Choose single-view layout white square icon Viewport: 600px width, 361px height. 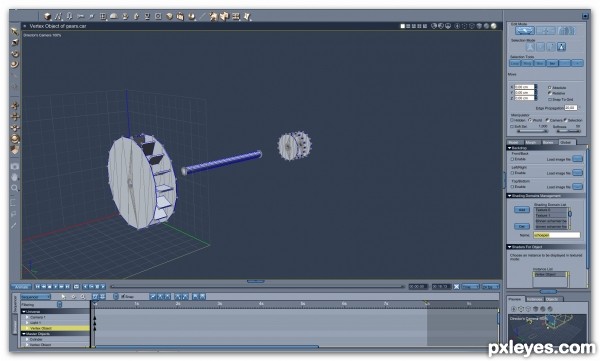click(403, 26)
